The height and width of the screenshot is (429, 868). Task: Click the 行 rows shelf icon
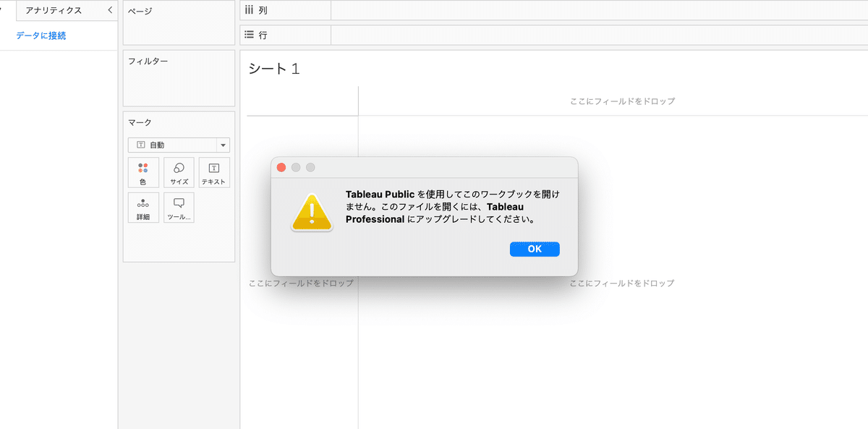tap(249, 35)
